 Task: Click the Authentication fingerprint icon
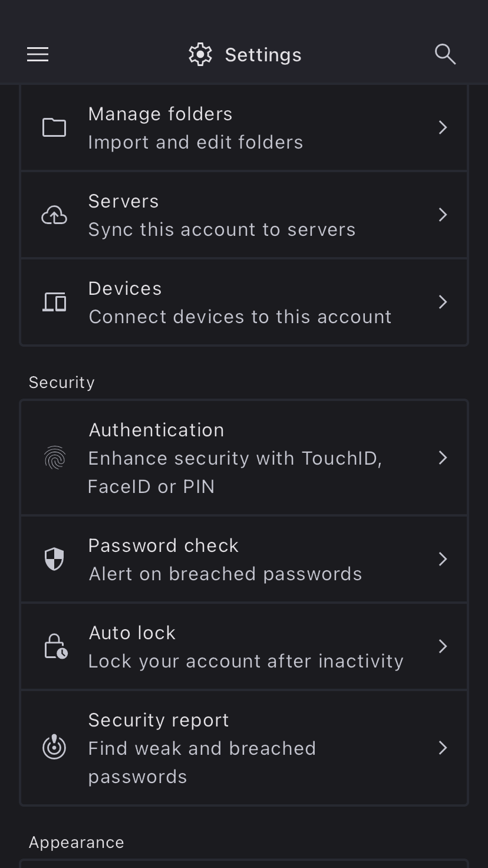coord(55,458)
